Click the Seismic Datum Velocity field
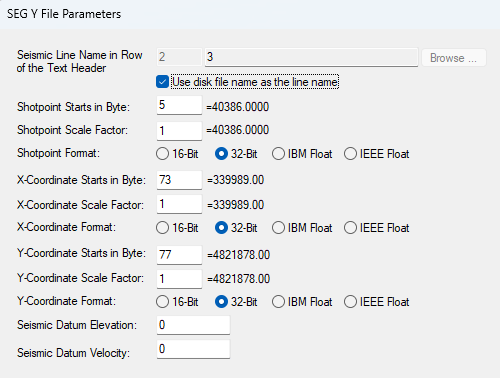This screenshot has width=500, height=378. click(x=193, y=349)
